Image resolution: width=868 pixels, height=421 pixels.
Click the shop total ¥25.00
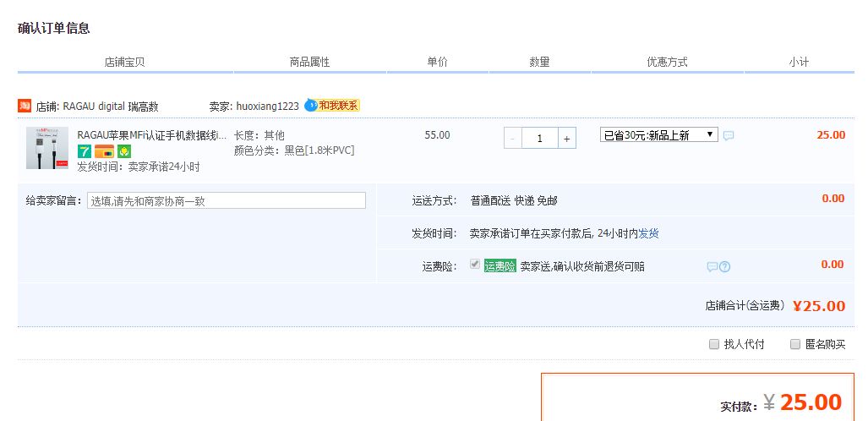click(819, 306)
